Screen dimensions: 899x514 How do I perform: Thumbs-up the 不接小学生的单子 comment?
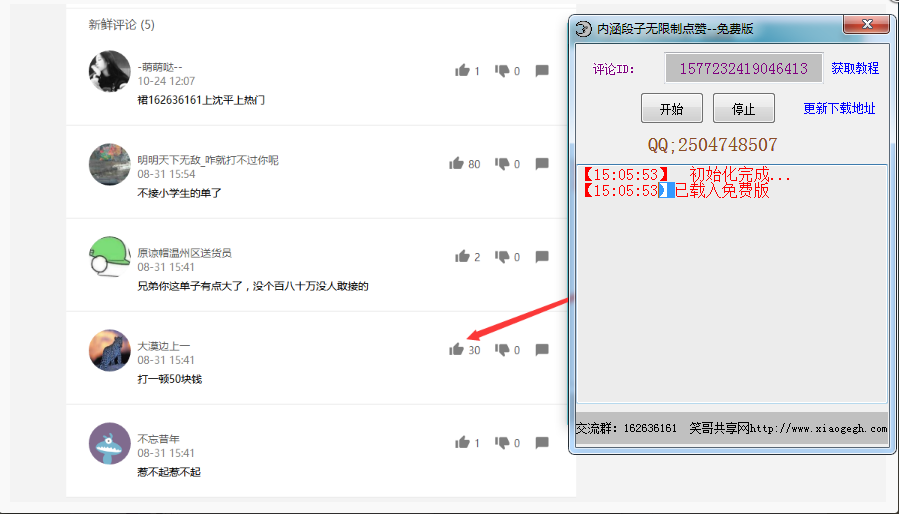point(456,164)
